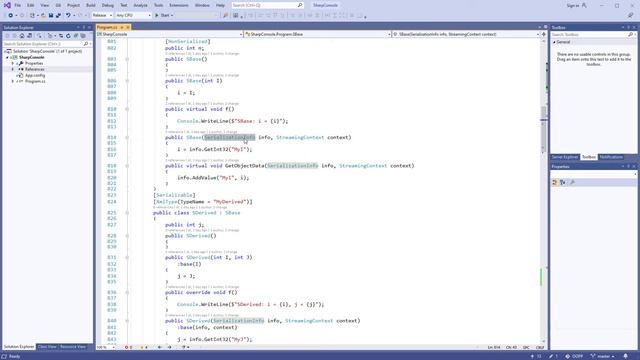Viewport: 640px width, 360px height.
Task: Click the Refresh icon in Solution Explorer
Action: coord(68,36)
